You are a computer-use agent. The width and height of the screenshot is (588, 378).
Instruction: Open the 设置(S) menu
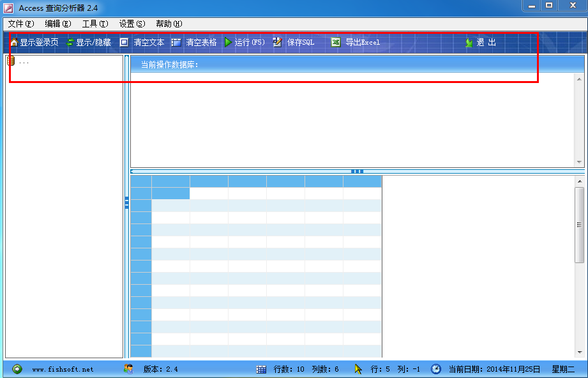[x=132, y=24]
